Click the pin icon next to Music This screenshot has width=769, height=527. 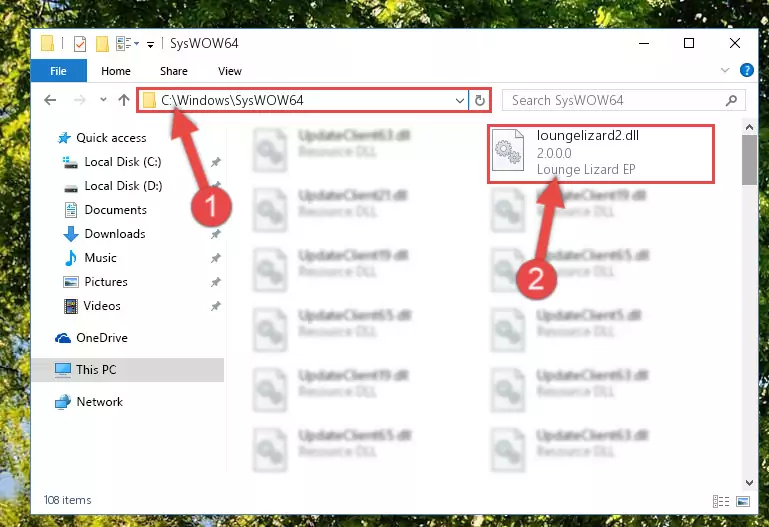[x=215, y=258]
